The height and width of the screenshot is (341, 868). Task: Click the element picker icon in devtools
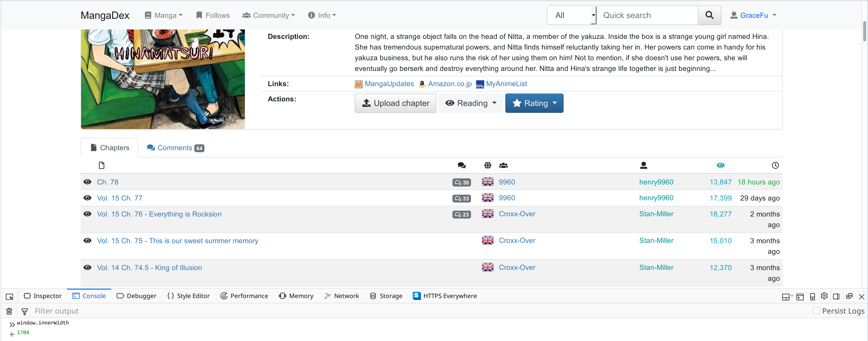tap(9, 297)
